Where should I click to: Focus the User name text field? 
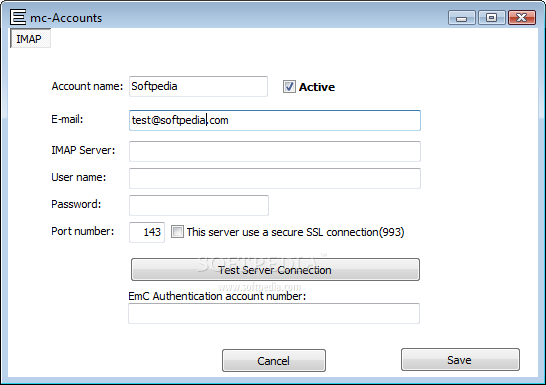275,178
